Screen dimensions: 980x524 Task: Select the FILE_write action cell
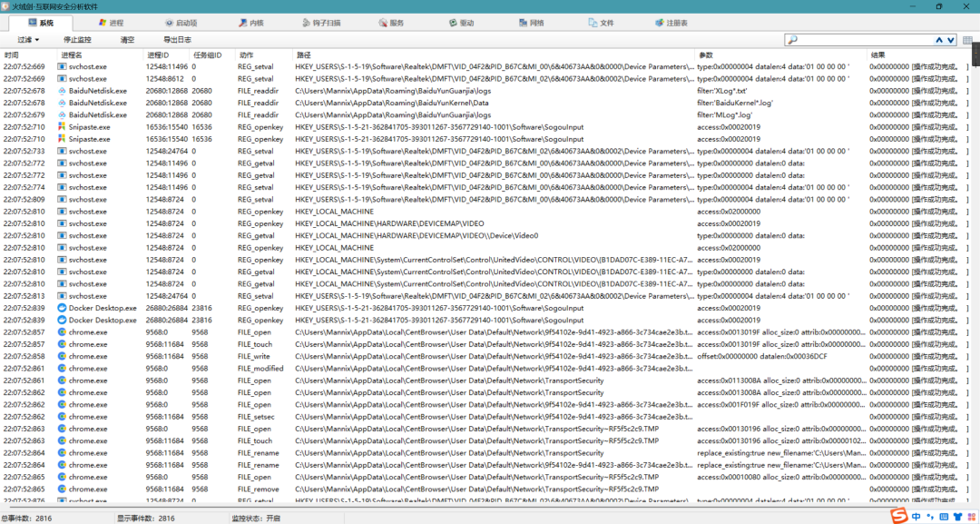pos(254,356)
